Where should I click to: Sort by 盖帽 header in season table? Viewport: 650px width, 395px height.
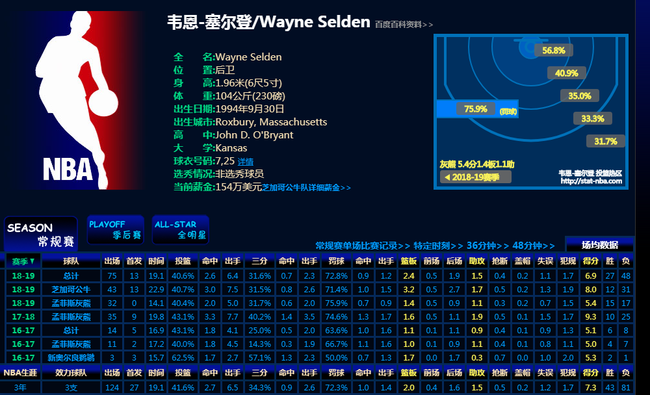522,261
